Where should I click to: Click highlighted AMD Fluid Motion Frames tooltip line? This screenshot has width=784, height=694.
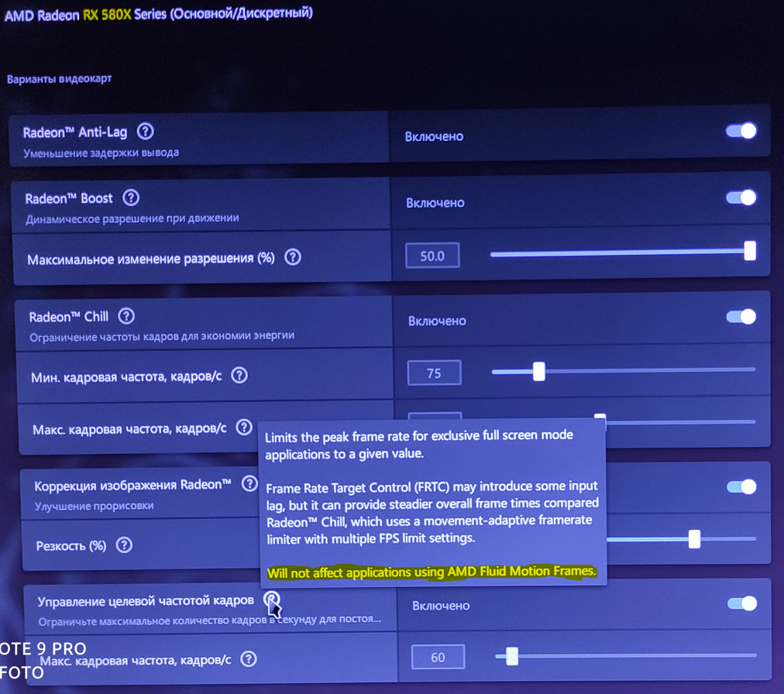(x=432, y=572)
